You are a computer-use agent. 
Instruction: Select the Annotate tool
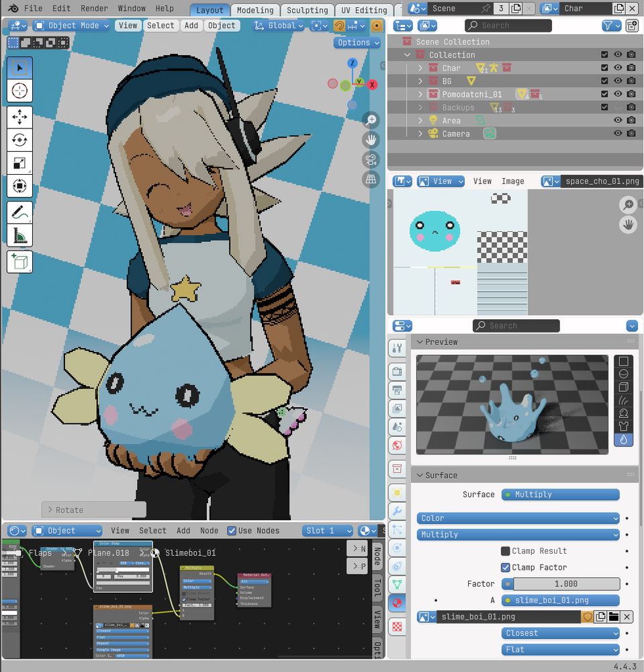pos(19,212)
